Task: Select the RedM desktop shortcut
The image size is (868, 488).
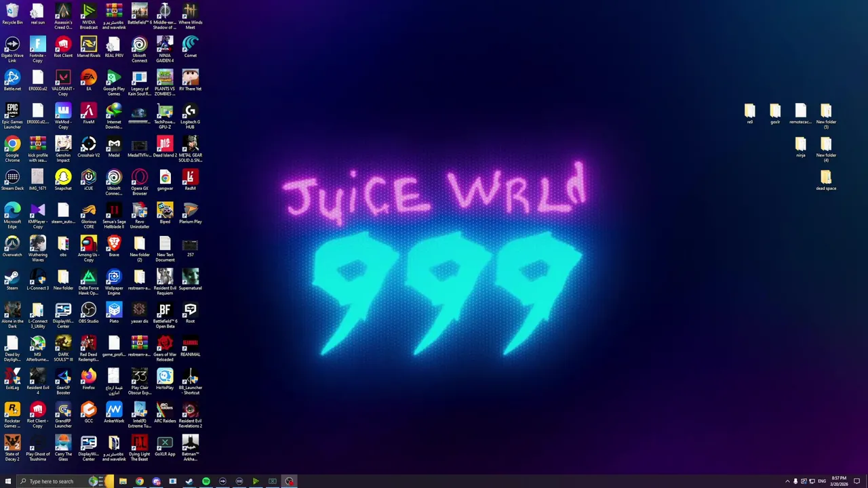Action: tap(191, 180)
